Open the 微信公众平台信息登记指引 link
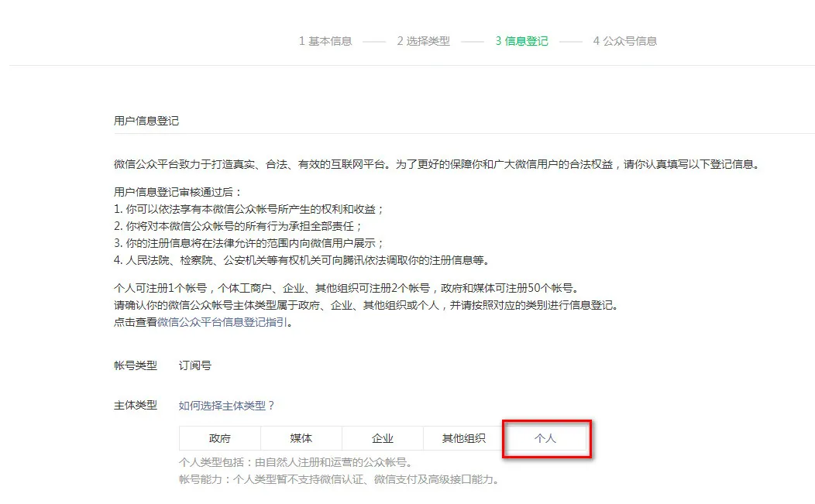The image size is (815, 504). pyautogui.click(x=222, y=322)
